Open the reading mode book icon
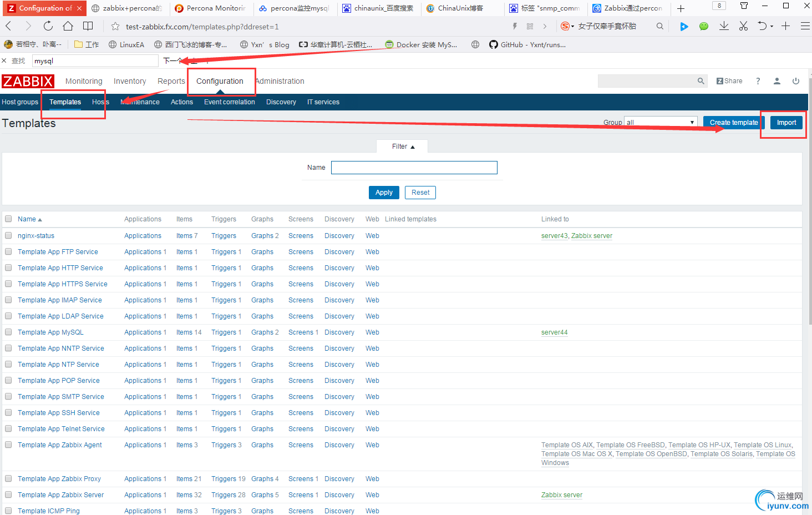Viewport: 812px width, 515px height. pyautogui.click(x=88, y=26)
